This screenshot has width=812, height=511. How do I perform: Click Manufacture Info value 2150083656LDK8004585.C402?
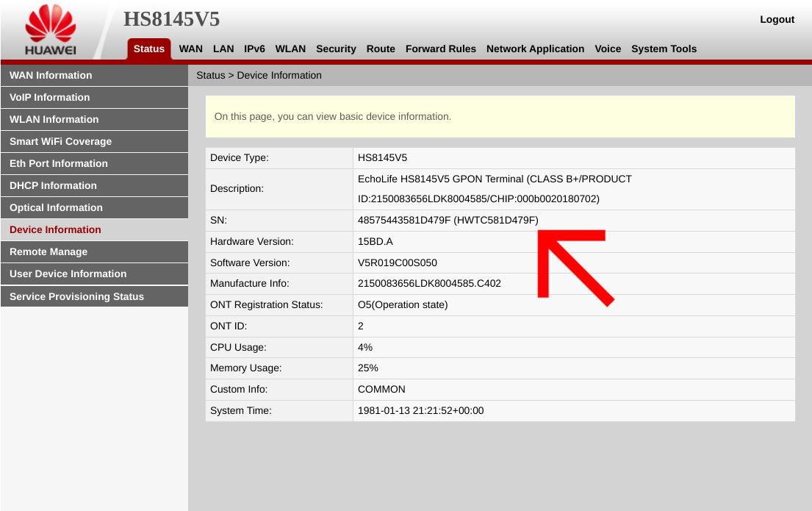[429, 284]
